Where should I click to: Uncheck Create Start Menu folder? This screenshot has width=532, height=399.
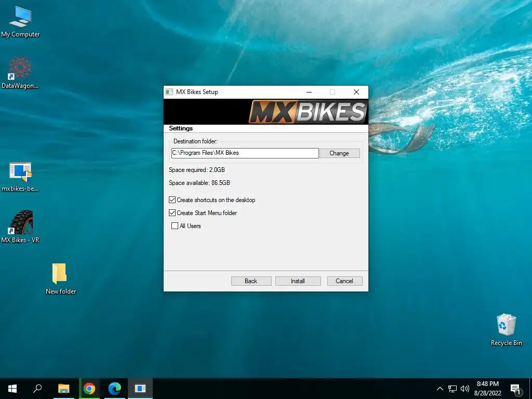(x=172, y=212)
